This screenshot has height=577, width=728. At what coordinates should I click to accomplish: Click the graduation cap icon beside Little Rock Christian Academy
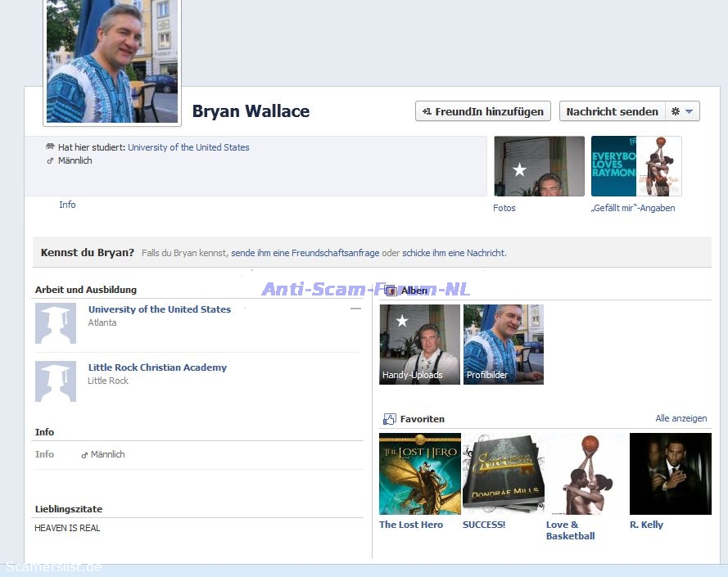56,381
